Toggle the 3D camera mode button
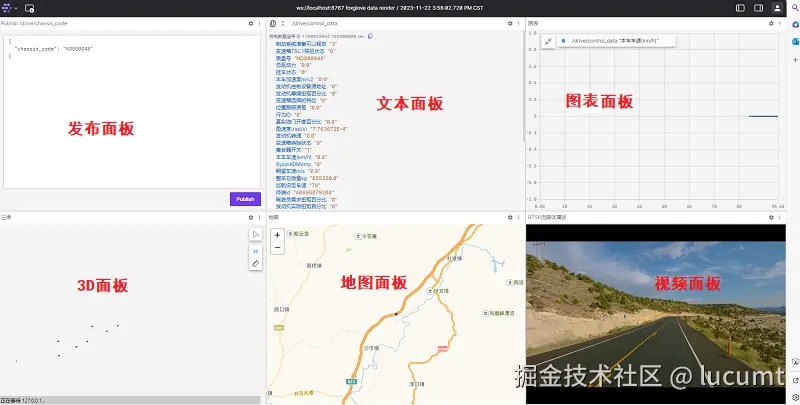Screen dimensions: 800x405 [x=256, y=251]
